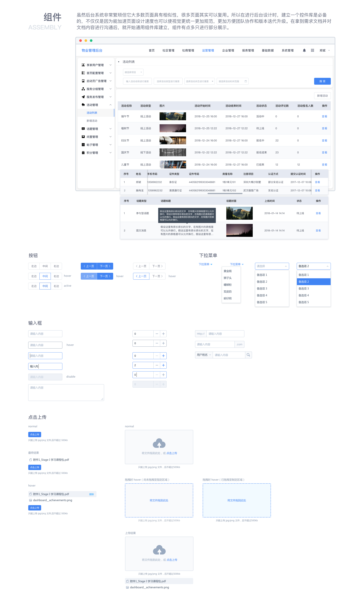Screen dimensions: 364x601
Task: Click the dashed 将文件拖到此处 area labeled 尚未拖拽至指定区域
Action: tap(159, 500)
